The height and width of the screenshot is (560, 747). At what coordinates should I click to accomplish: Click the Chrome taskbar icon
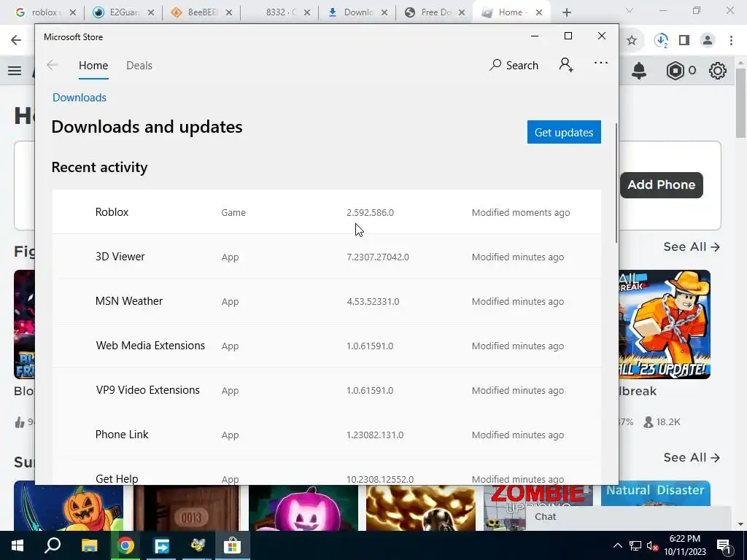click(125, 545)
